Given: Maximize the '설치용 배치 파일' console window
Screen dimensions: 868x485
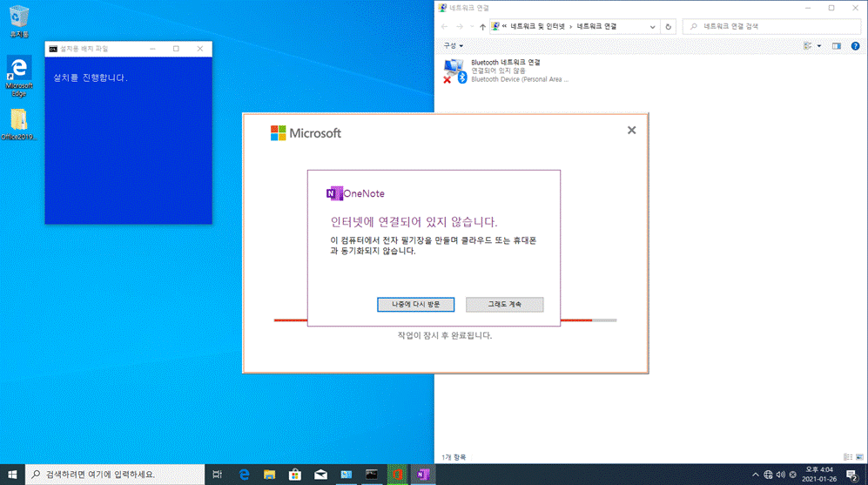Looking at the screenshot, I should [x=176, y=49].
